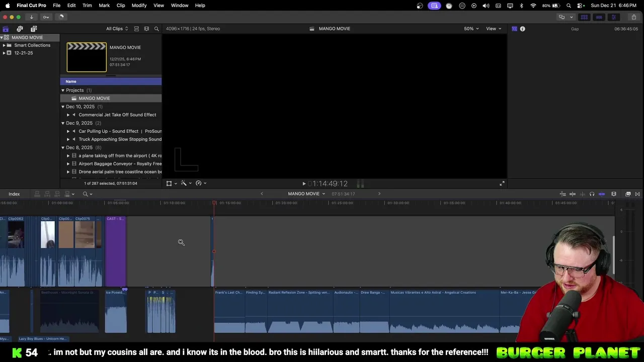Image resolution: width=644 pixels, height=362 pixels.
Task: Open the Info inspector tab
Action: [x=522, y=29]
